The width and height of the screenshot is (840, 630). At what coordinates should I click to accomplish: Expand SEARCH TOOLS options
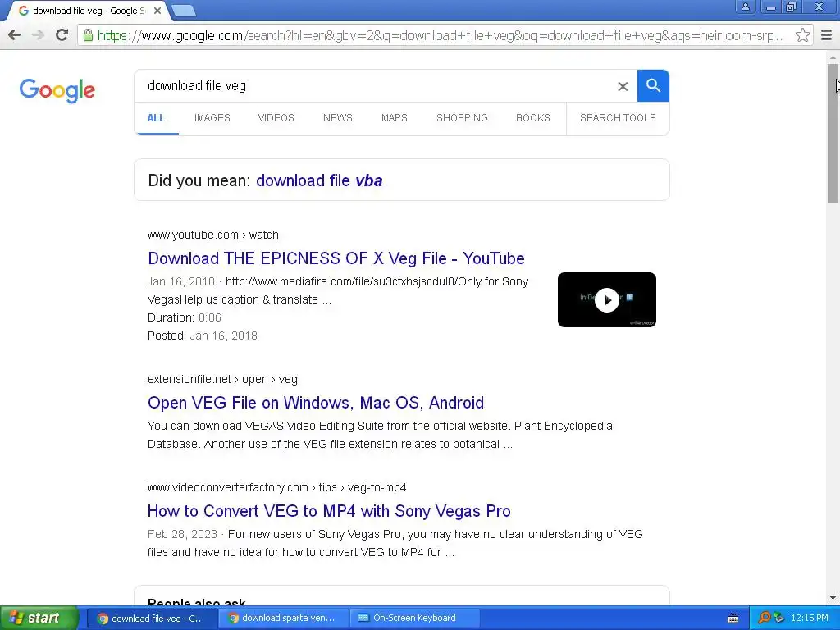618,118
